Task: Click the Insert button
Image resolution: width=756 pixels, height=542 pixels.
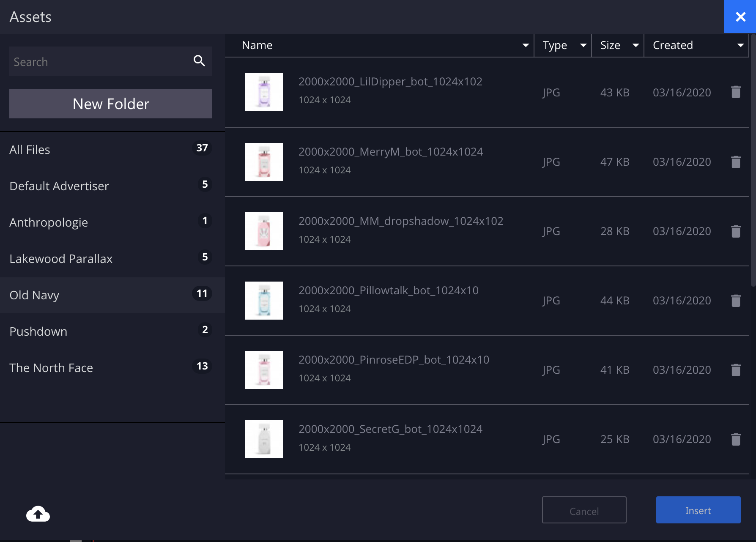Action: click(698, 510)
